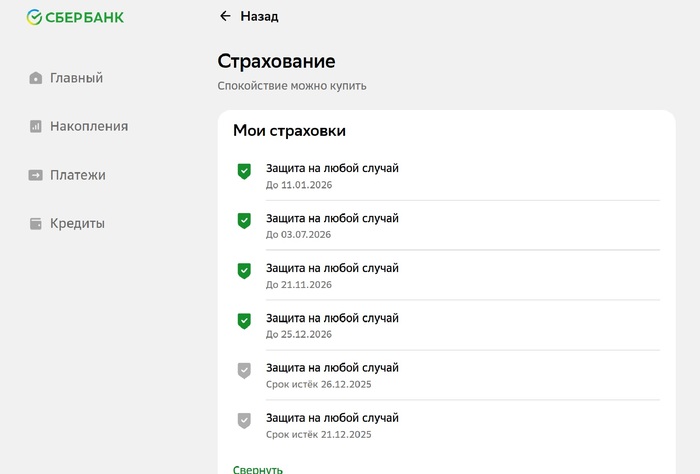Click green shield for policy until 25.12.2026
Image resolution: width=700 pixels, height=474 pixels.
(244, 321)
